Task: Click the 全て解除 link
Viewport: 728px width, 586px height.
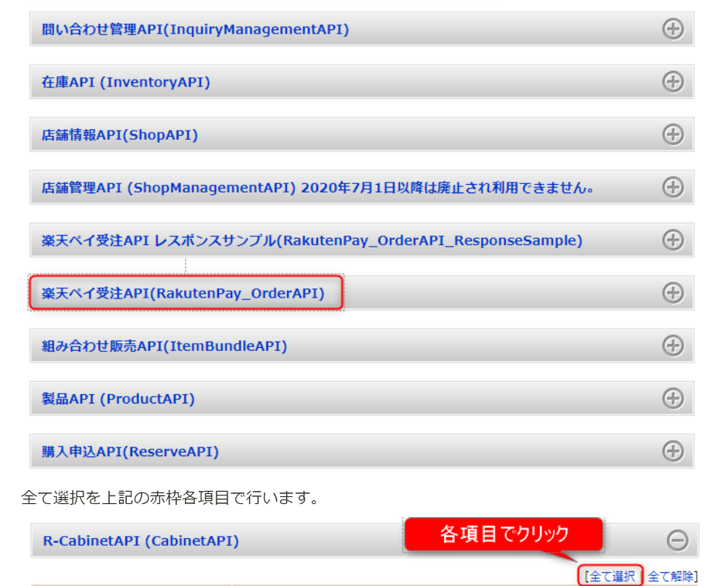Action: click(671, 576)
